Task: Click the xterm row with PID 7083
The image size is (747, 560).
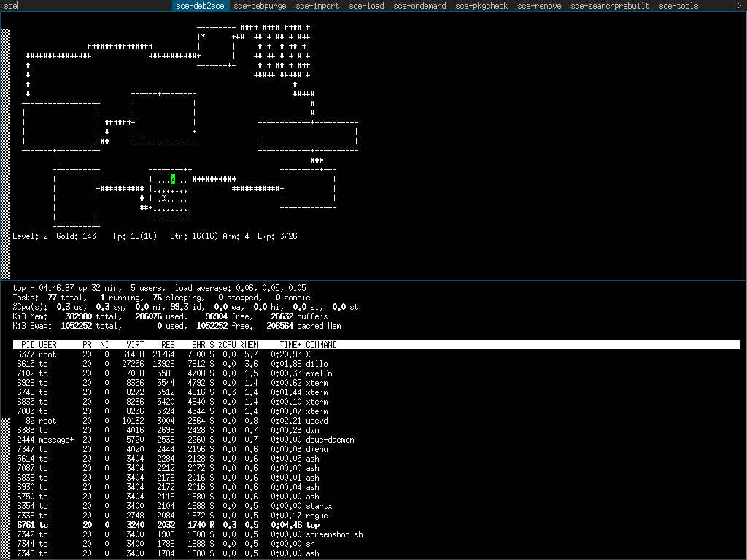Action: pyautogui.click(x=376, y=411)
